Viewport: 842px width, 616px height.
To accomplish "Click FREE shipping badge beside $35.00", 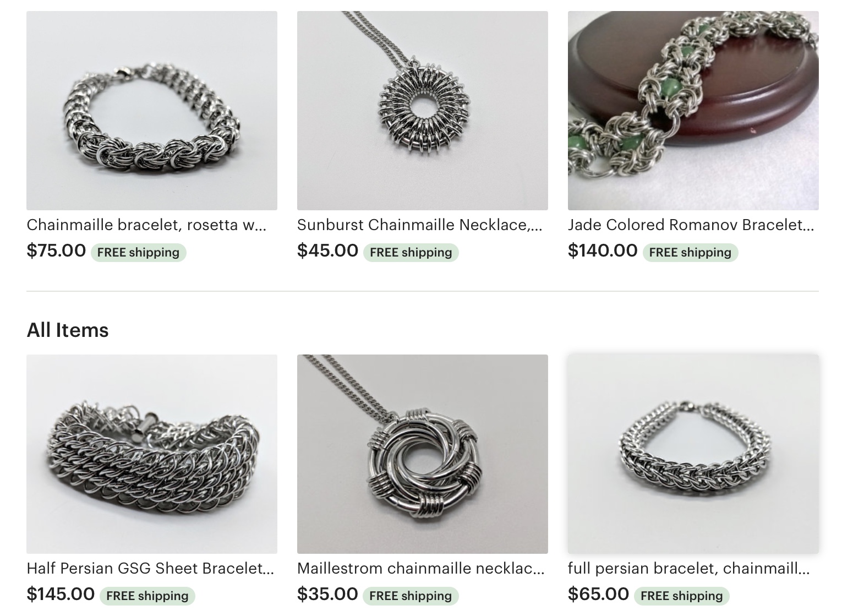I will point(411,596).
